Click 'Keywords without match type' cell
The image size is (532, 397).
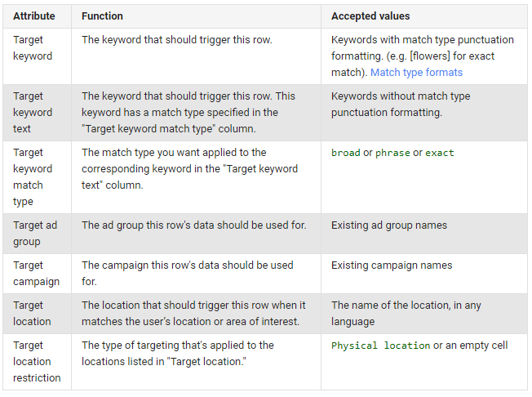(424, 113)
